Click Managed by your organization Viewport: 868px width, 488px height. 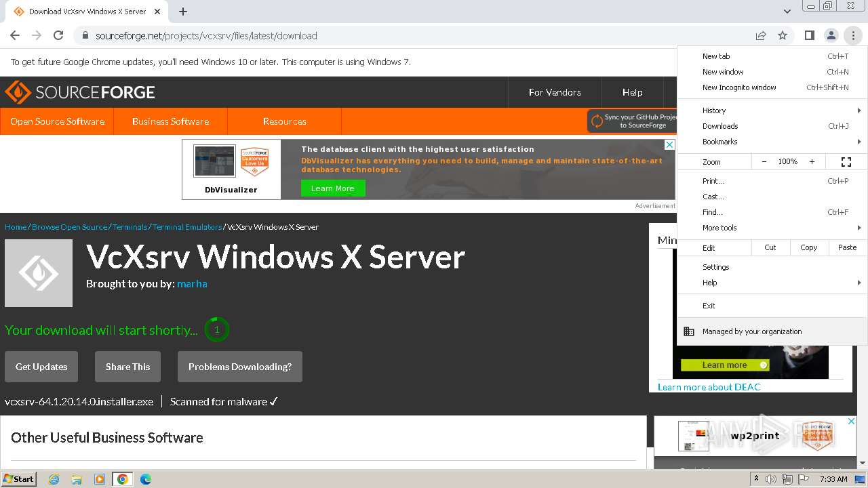[x=772, y=331]
